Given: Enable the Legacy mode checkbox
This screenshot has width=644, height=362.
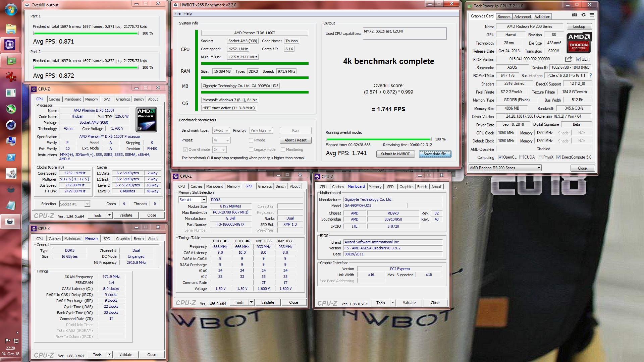Looking at the screenshot, I should (x=251, y=150).
